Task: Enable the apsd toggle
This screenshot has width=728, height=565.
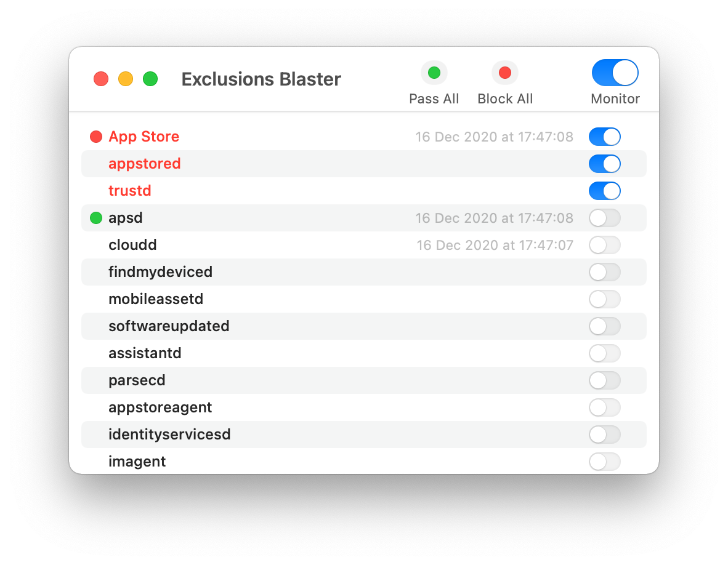Action: [604, 218]
